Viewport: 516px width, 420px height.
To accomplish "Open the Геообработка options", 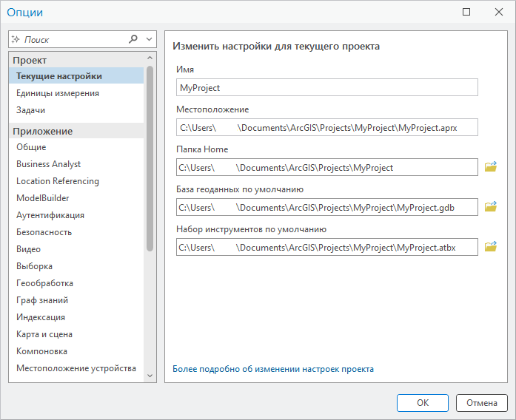I will (x=44, y=283).
